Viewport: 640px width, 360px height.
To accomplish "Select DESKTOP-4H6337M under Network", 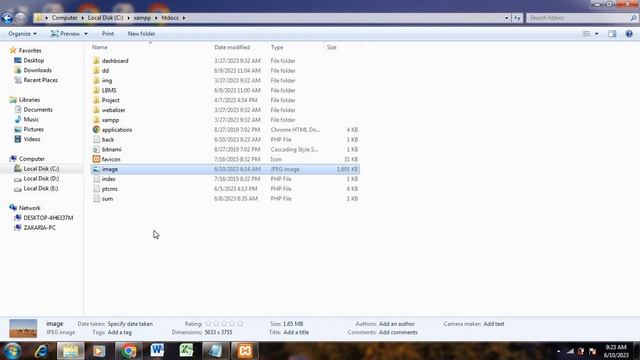I will coord(48,218).
